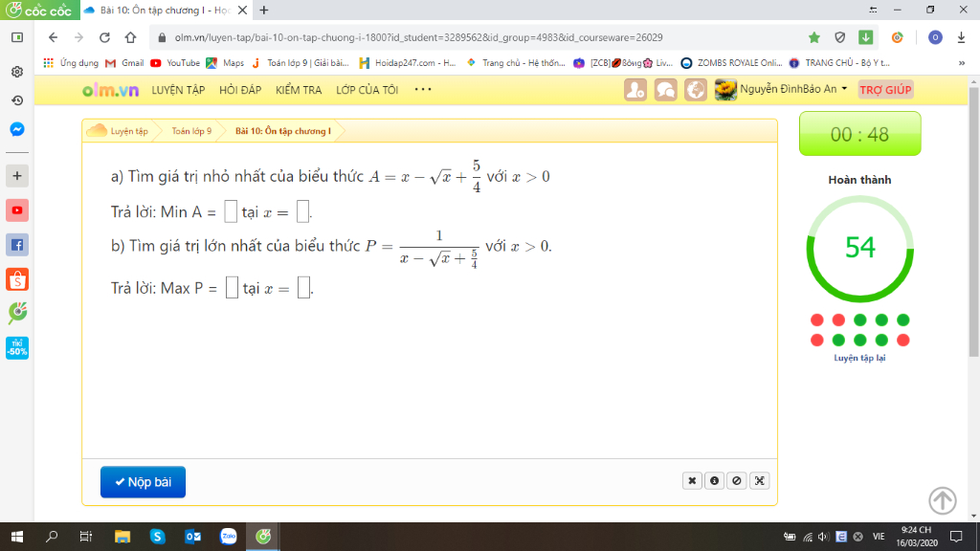Open ZOMBS ROYALE bookmark

click(x=731, y=63)
